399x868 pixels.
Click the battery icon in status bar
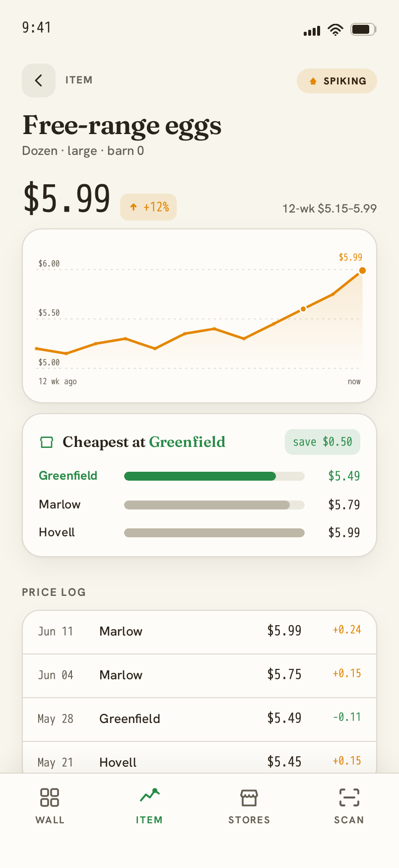364,29
